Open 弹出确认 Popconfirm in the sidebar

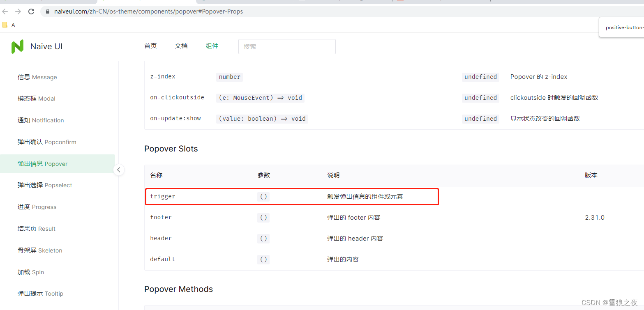(46, 142)
